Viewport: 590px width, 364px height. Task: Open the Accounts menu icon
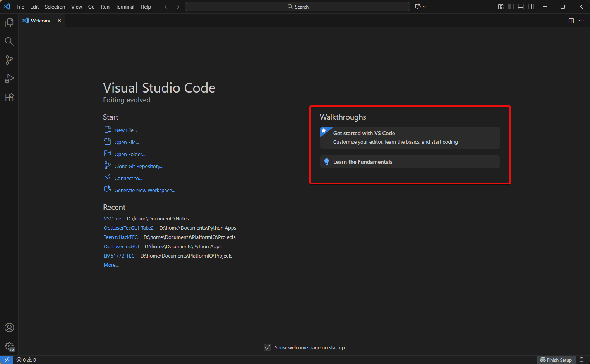(9, 328)
